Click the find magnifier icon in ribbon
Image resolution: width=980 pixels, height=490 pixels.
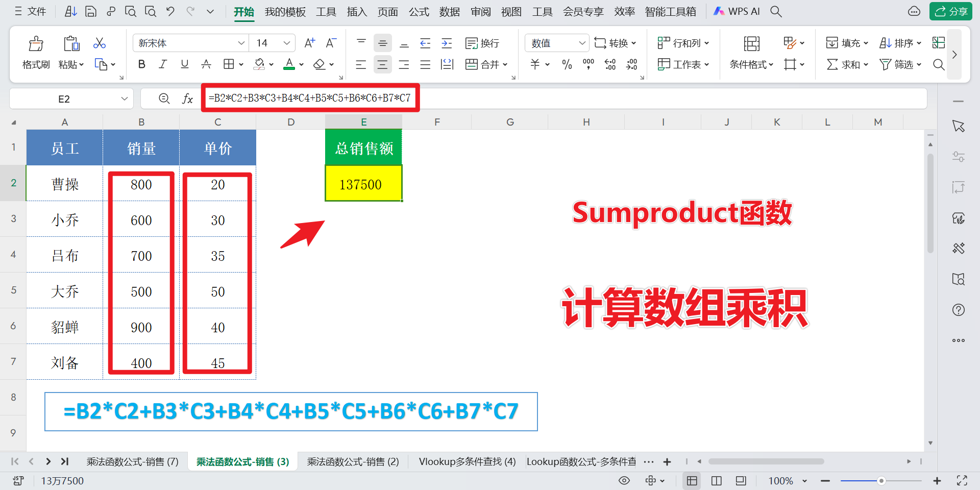pyautogui.click(x=938, y=64)
